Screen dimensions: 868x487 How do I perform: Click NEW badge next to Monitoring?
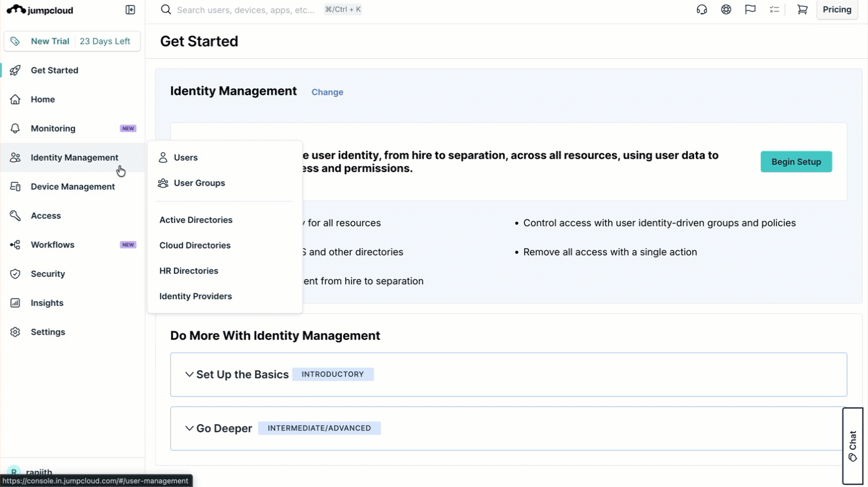(128, 128)
